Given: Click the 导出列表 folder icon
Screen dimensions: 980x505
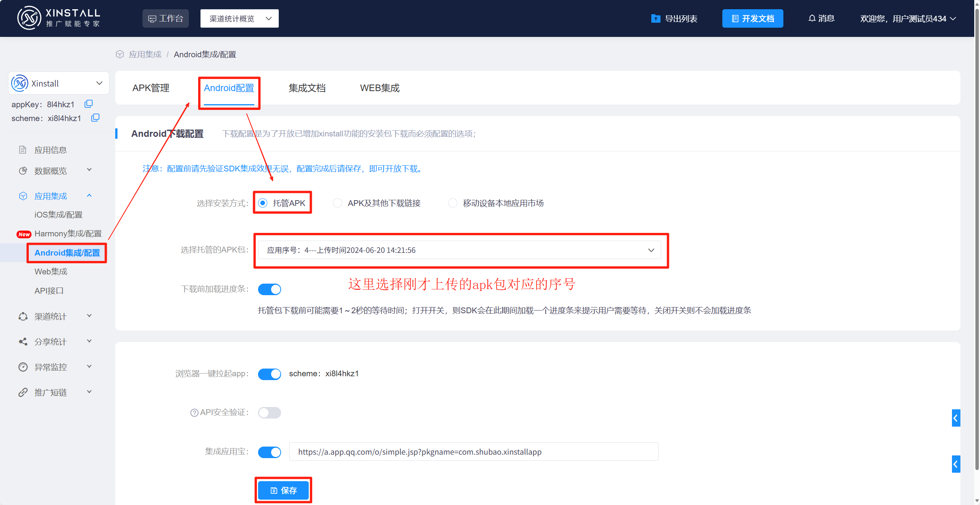Looking at the screenshot, I should pyautogui.click(x=656, y=18).
